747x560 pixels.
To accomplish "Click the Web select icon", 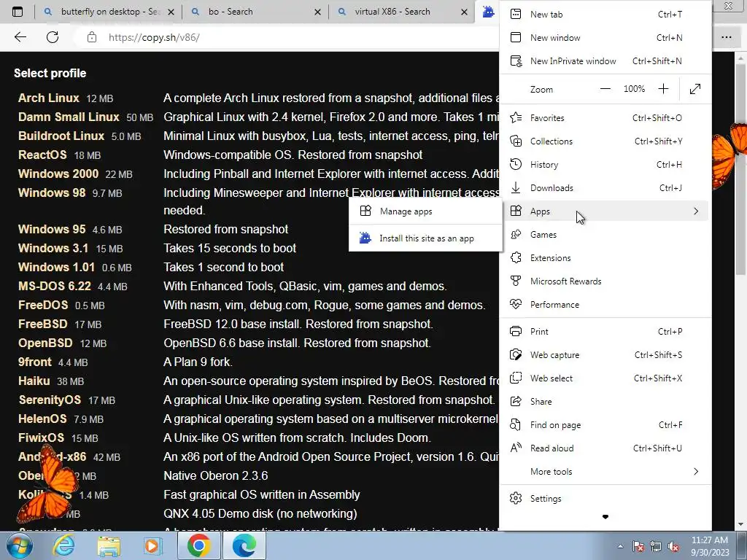I will pyautogui.click(x=516, y=378).
